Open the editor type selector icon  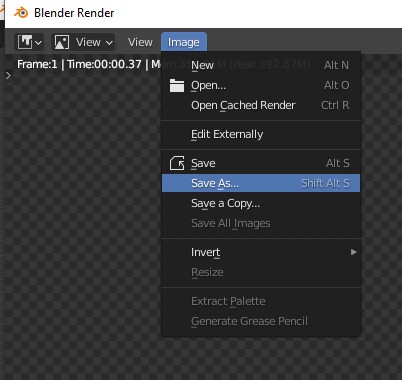coord(30,42)
